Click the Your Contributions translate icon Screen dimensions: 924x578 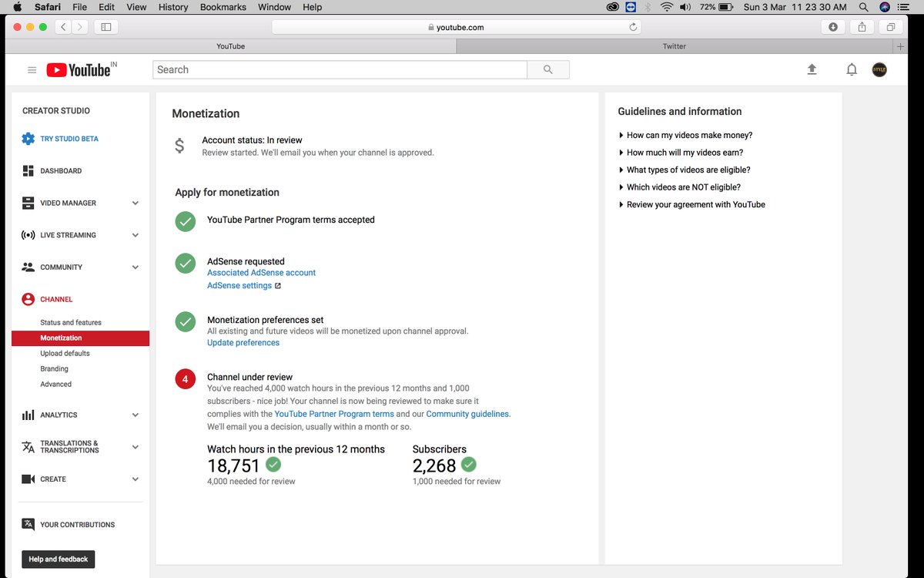click(28, 525)
